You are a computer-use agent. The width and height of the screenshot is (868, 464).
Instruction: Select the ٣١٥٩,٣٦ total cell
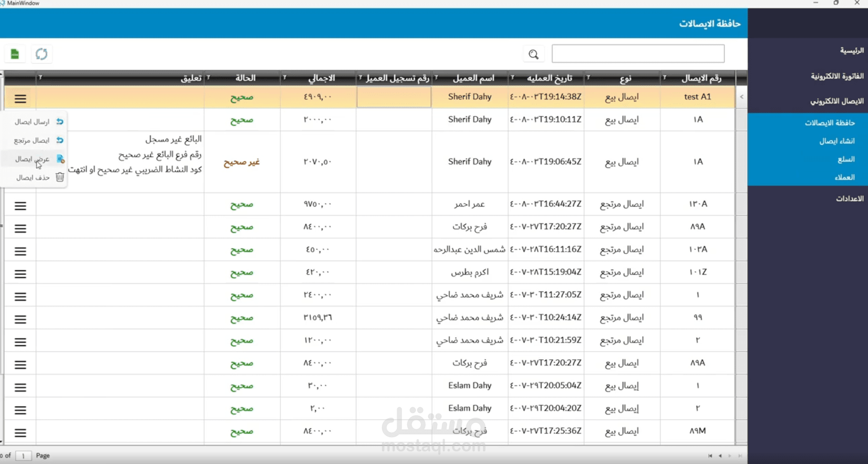pos(318,317)
